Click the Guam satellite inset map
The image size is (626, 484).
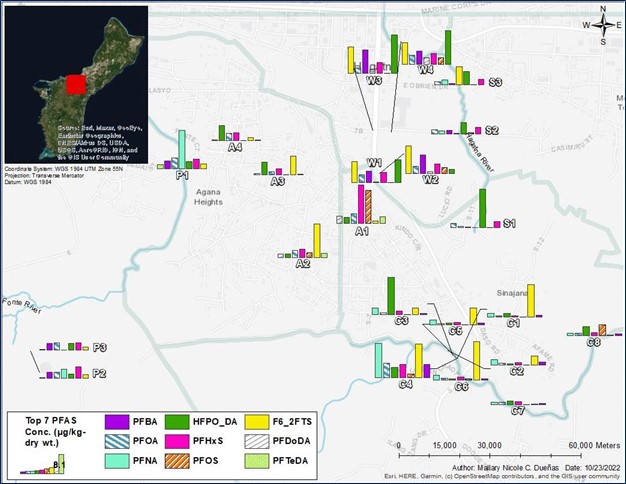(x=76, y=84)
